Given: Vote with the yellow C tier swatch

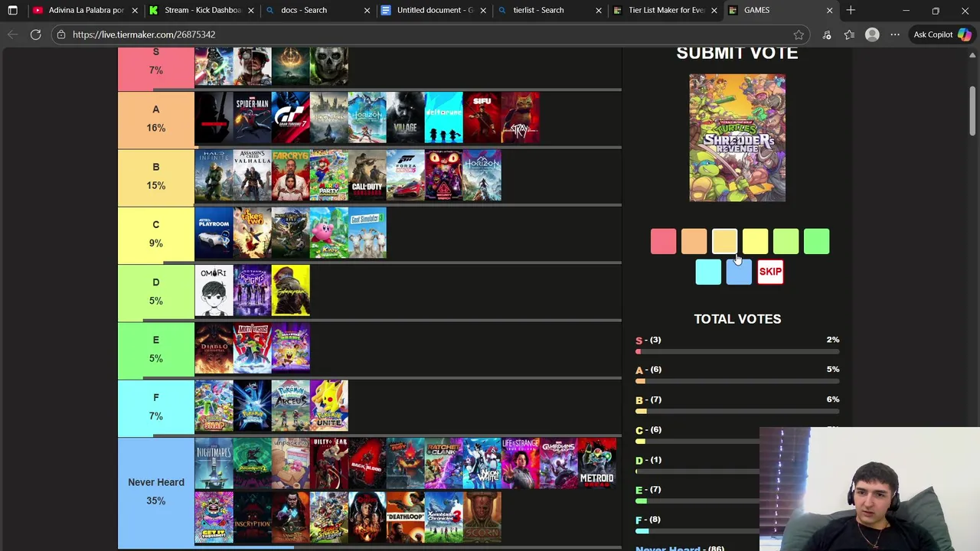Looking at the screenshot, I should [755, 242].
